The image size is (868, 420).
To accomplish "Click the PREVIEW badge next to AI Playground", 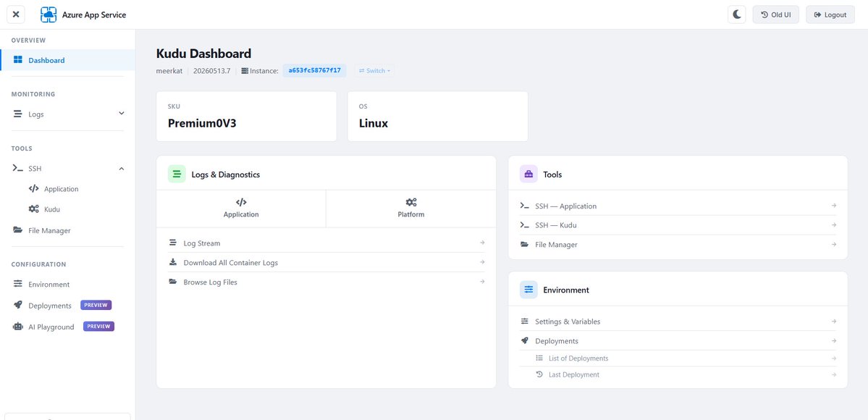I will (x=98, y=327).
